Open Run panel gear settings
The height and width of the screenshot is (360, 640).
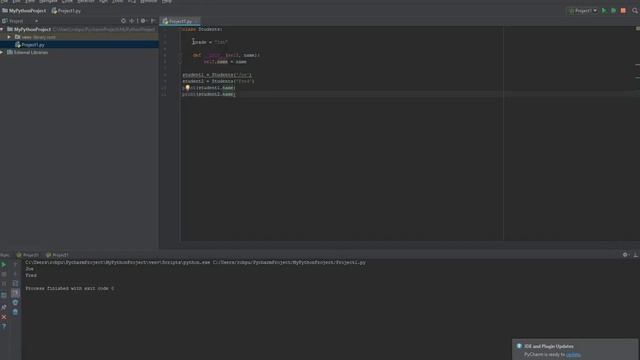(x=625, y=255)
